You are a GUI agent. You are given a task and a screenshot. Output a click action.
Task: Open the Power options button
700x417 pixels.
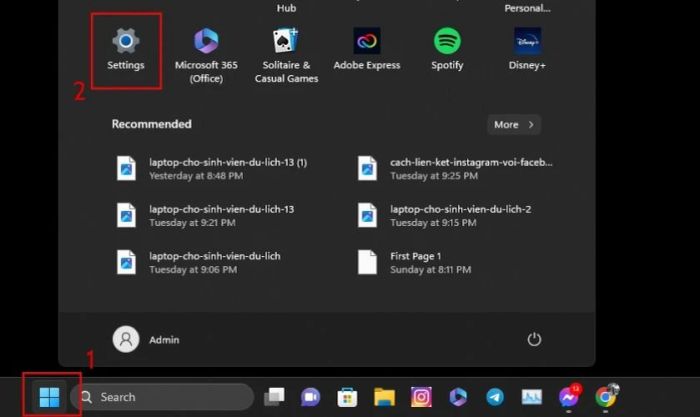point(534,339)
